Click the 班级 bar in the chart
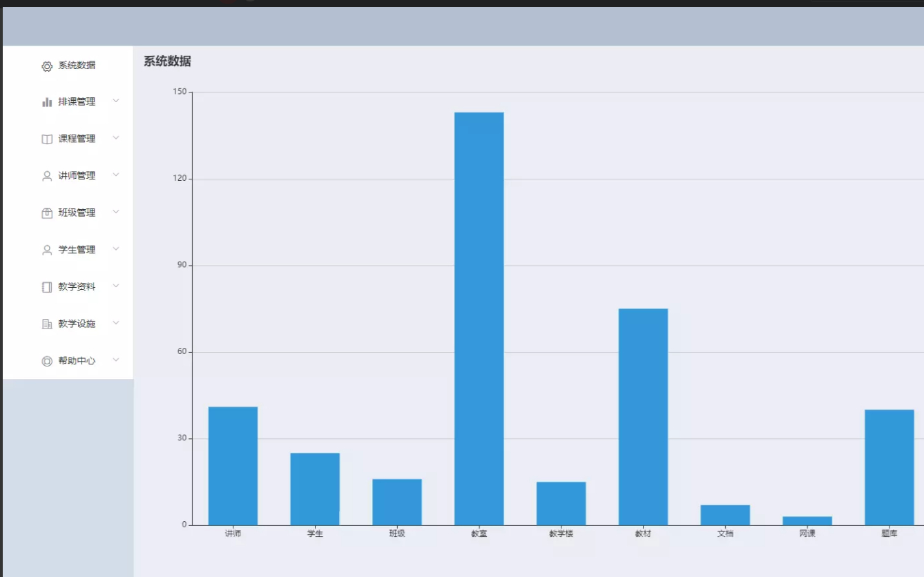924x577 pixels. [x=397, y=502]
